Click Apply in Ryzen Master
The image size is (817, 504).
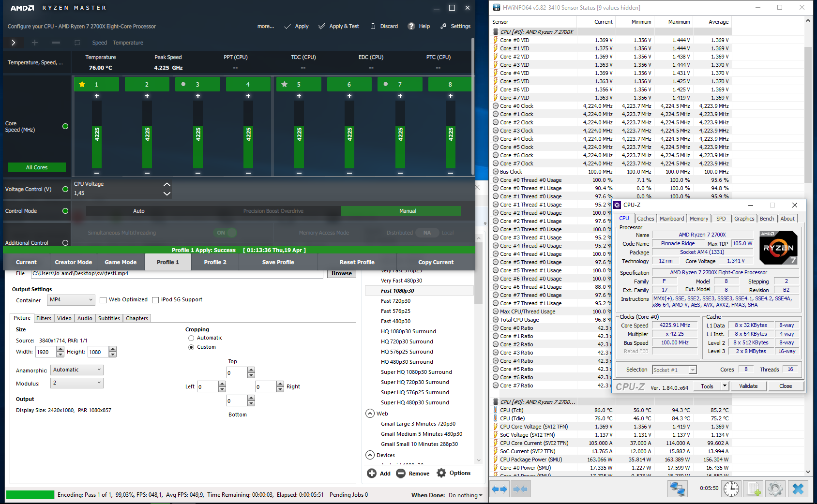tap(296, 26)
